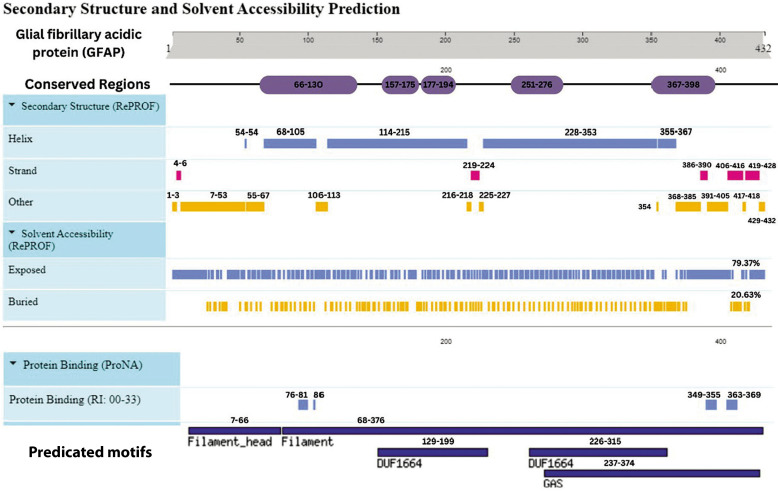Select the conserved region 251-276 oval
778x492 pixels.
point(537,85)
